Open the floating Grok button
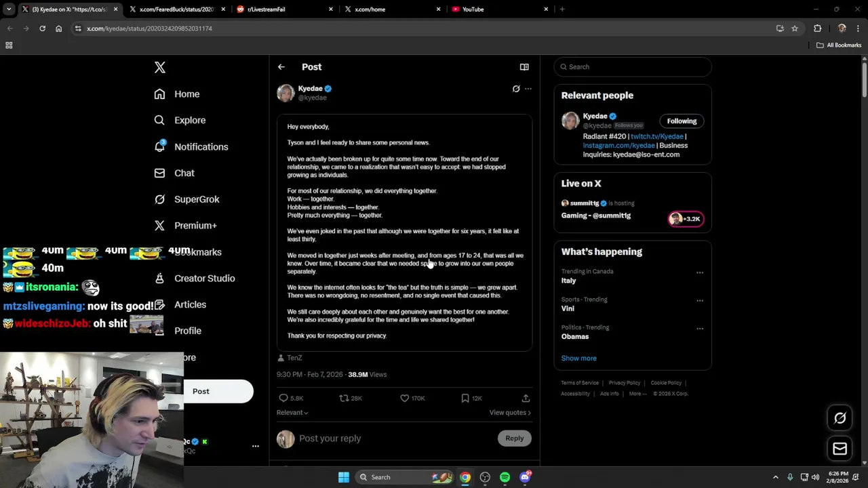 pyautogui.click(x=840, y=418)
